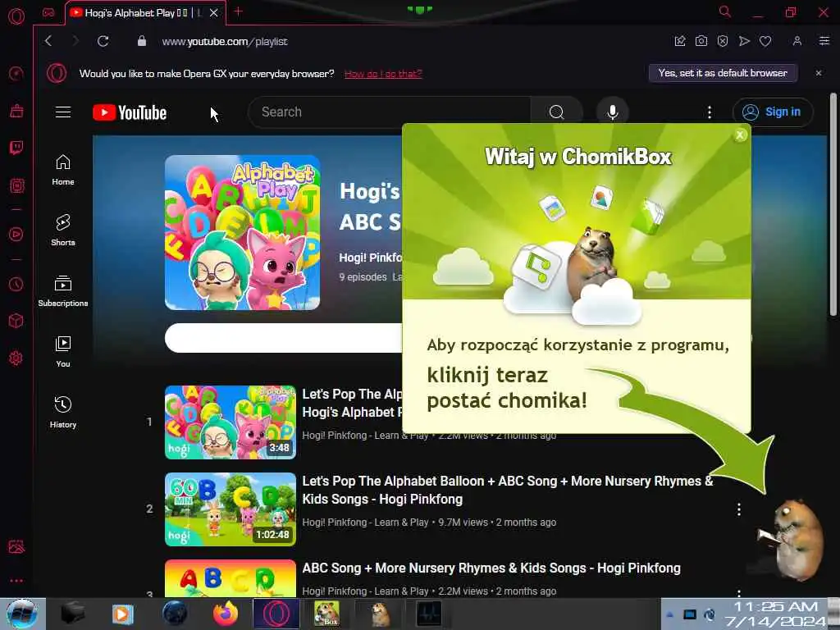The width and height of the screenshot is (840, 630).
Task: Open the three-dots sidebar setup menu
Action: click(16, 581)
